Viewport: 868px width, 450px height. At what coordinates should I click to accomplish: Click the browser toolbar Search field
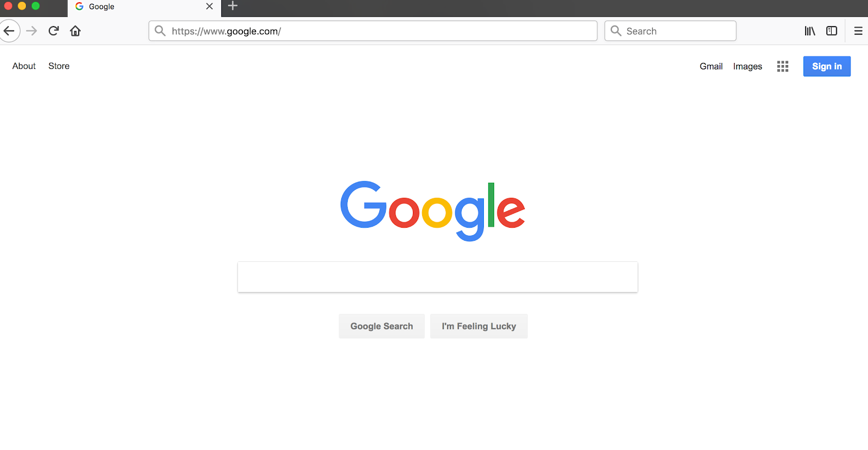pos(671,31)
